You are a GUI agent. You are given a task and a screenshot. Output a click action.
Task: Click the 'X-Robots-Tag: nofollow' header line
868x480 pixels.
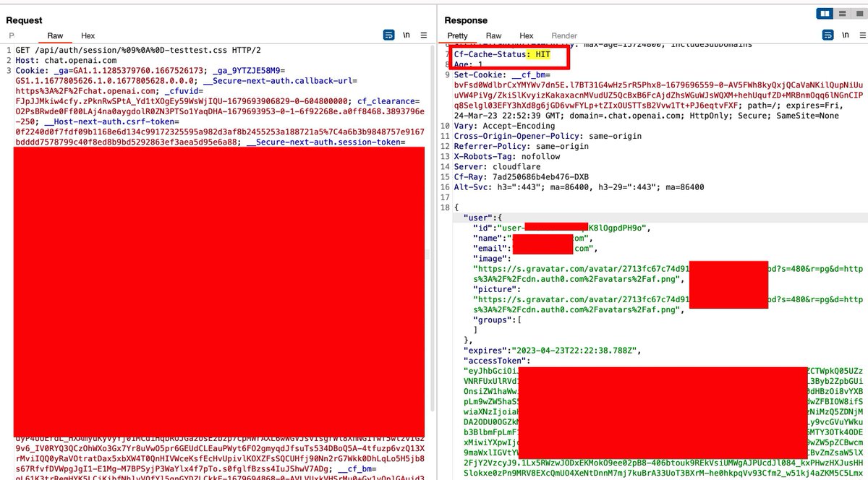click(x=509, y=156)
